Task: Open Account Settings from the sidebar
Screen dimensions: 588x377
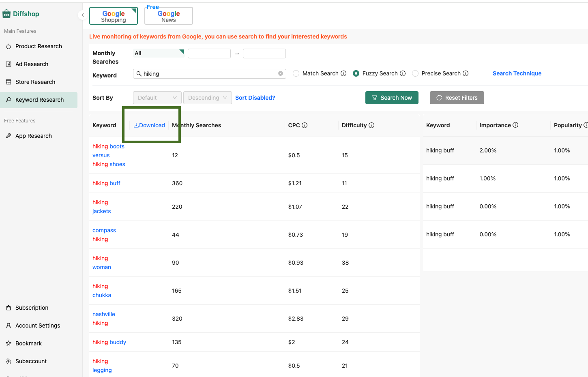Action: pos(38,326)
